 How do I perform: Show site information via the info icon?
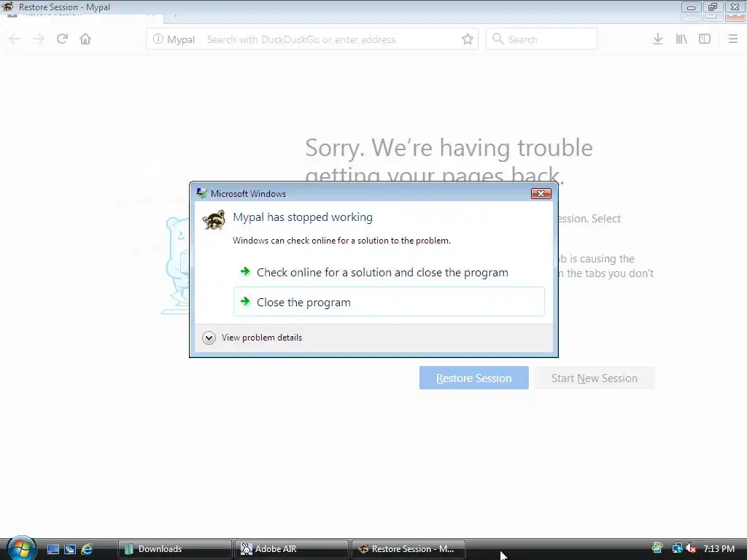tap(158, 39)
